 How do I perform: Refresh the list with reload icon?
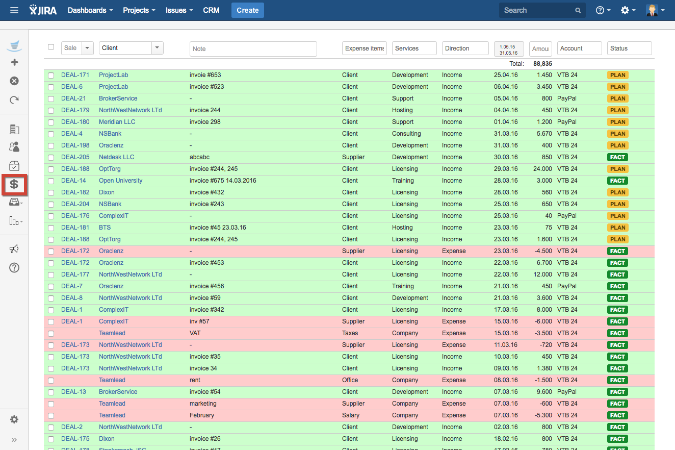pyautogui.click(x=14, y=100)
